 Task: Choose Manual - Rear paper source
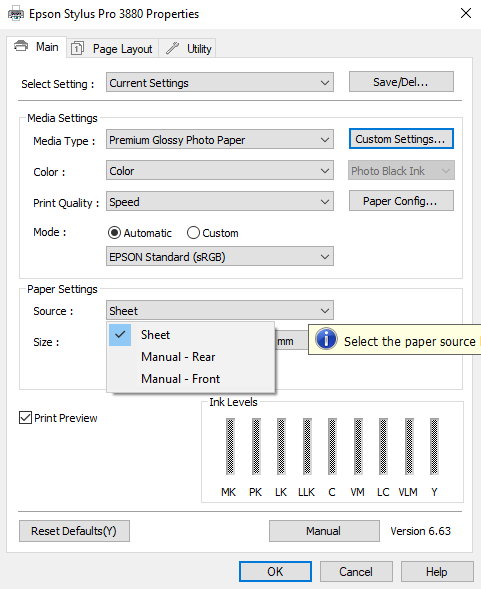pyautogui.click(x=191, y=356)
